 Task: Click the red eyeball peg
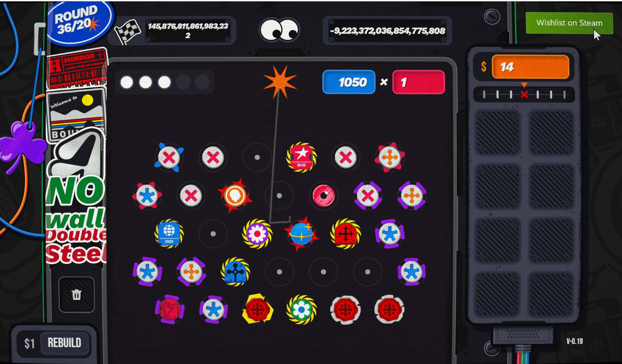click(323, 195)
